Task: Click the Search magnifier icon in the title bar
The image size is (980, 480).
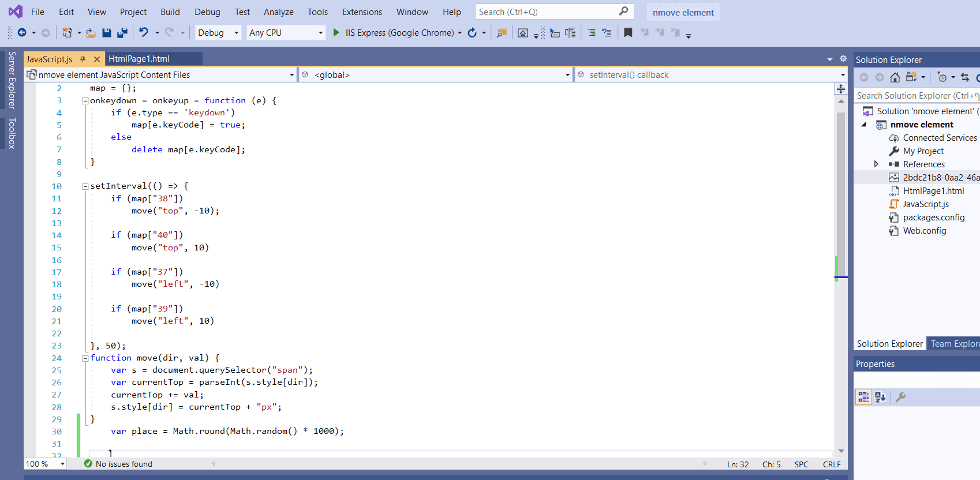Action: pos(623,12)
